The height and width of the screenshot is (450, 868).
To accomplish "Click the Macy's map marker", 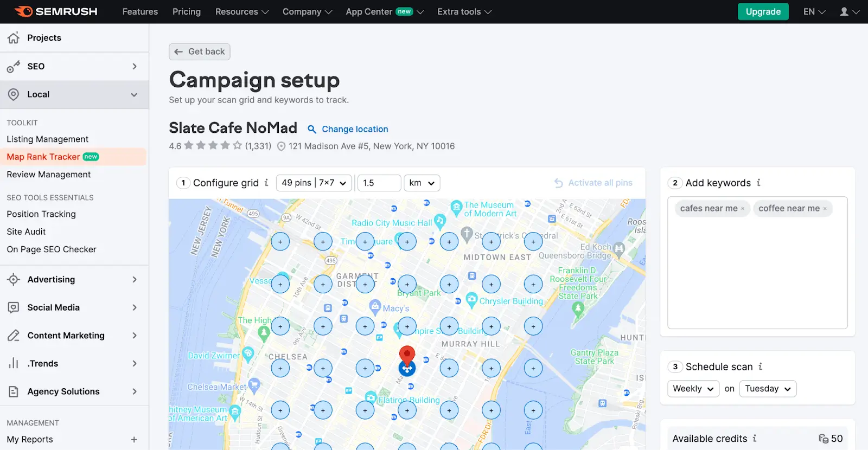I will pyautogui.click(x=375, y=306).
